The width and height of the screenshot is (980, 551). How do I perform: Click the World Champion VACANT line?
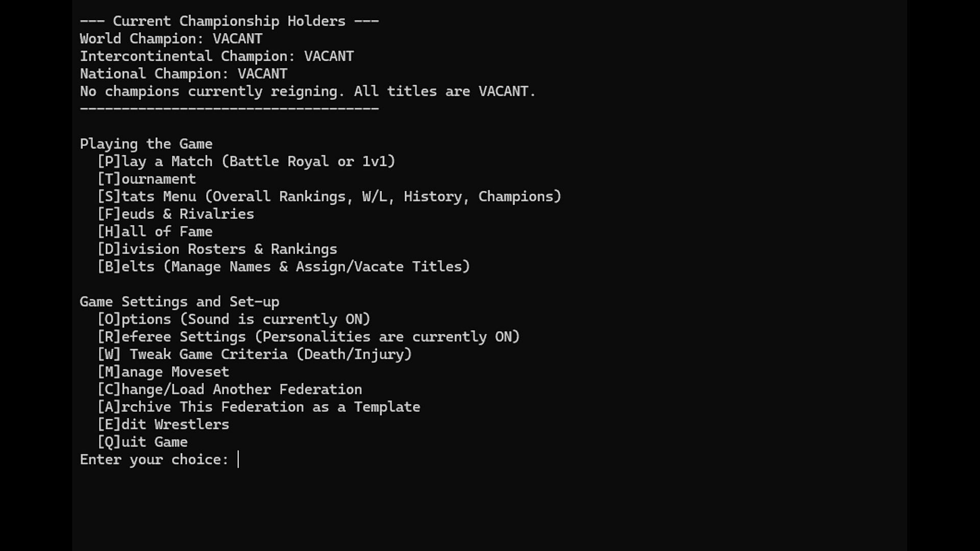tap(171, 39)
